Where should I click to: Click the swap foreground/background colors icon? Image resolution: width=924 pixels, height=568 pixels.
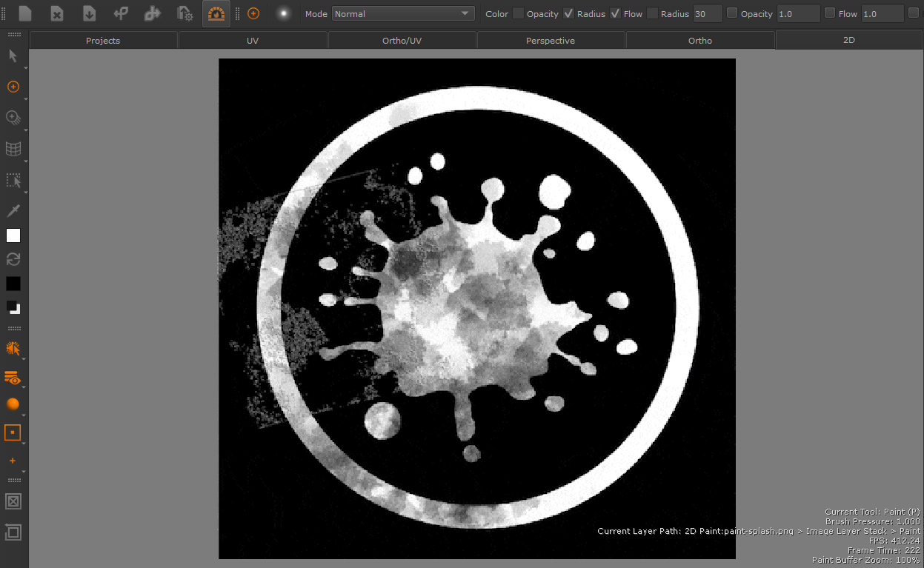point(13,259)
